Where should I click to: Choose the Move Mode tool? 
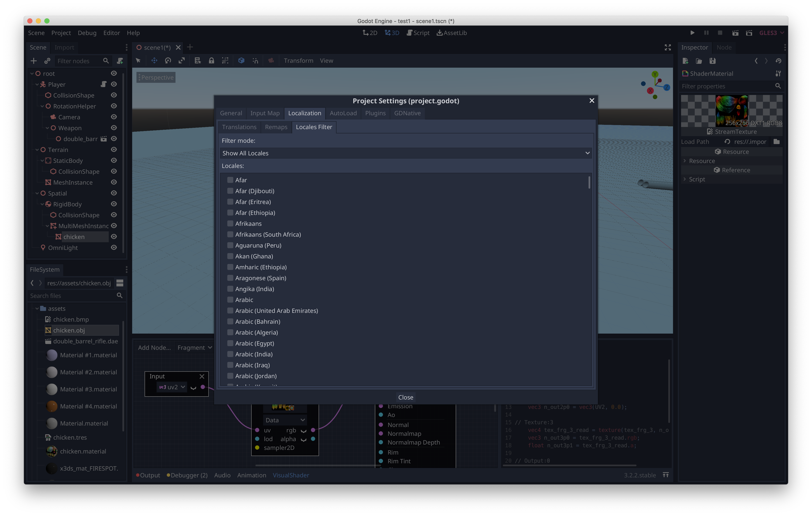[154, 60]
